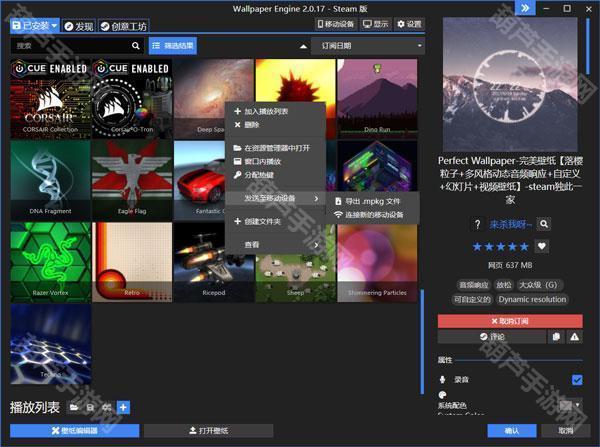Click the 打开壁纸 open wallpaper button
Viewport: 600px width, 447px height.
(209, 431)
